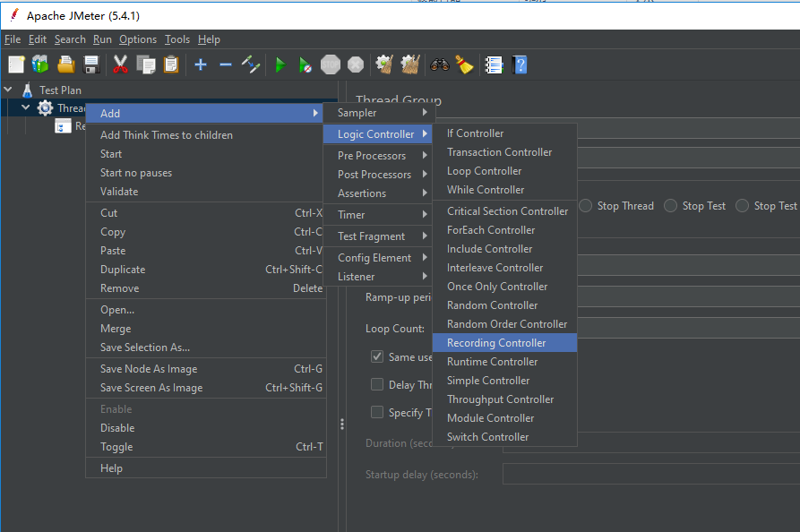Expand the Assertions submenu
Viewport: 800px width, 532px height.
378,193
